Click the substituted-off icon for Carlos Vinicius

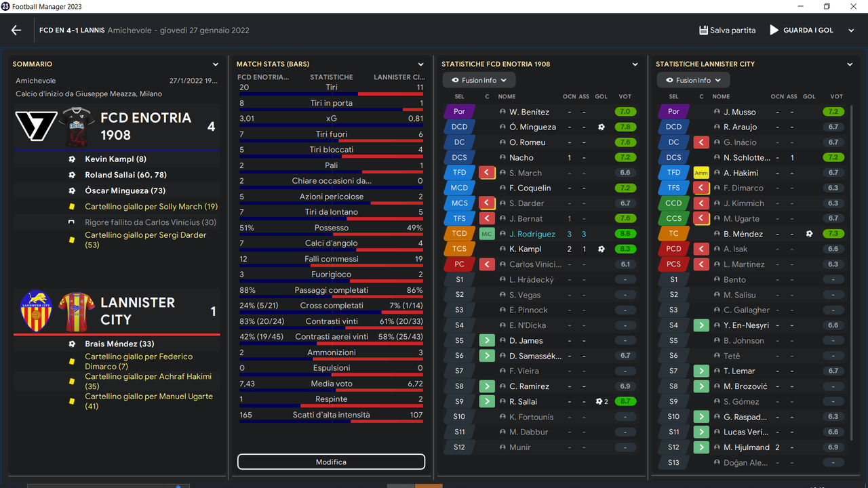(487, 264)
